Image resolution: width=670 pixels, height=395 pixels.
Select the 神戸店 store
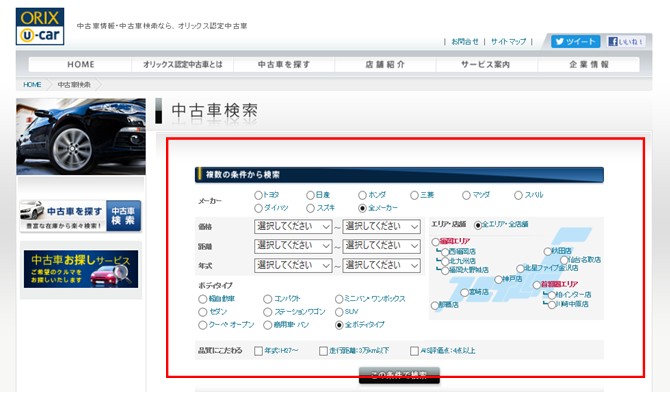498,280
